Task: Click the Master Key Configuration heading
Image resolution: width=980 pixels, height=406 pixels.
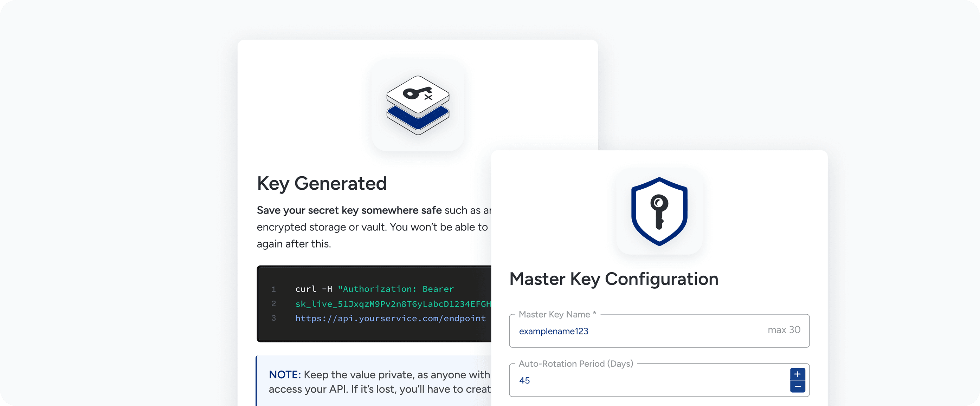Action: point(614,279)
